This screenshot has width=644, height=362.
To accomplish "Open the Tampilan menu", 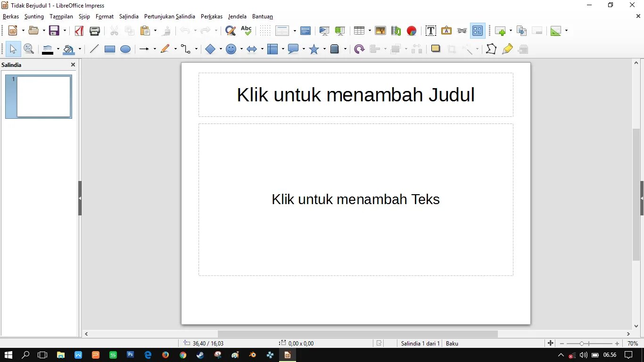I will click(x=61, y=16).
